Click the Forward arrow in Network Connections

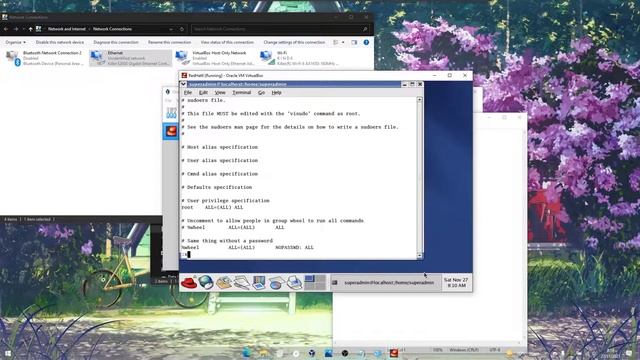click(16, 29)
